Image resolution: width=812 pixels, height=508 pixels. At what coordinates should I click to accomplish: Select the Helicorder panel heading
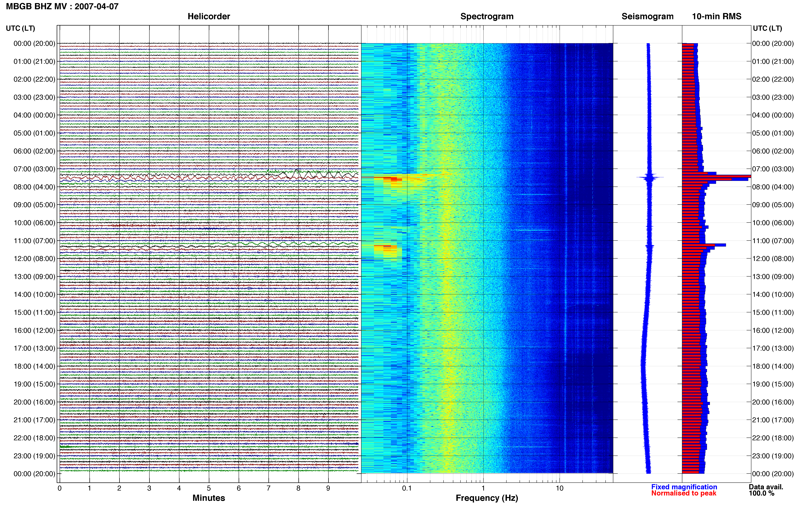[x=209, y=16]
